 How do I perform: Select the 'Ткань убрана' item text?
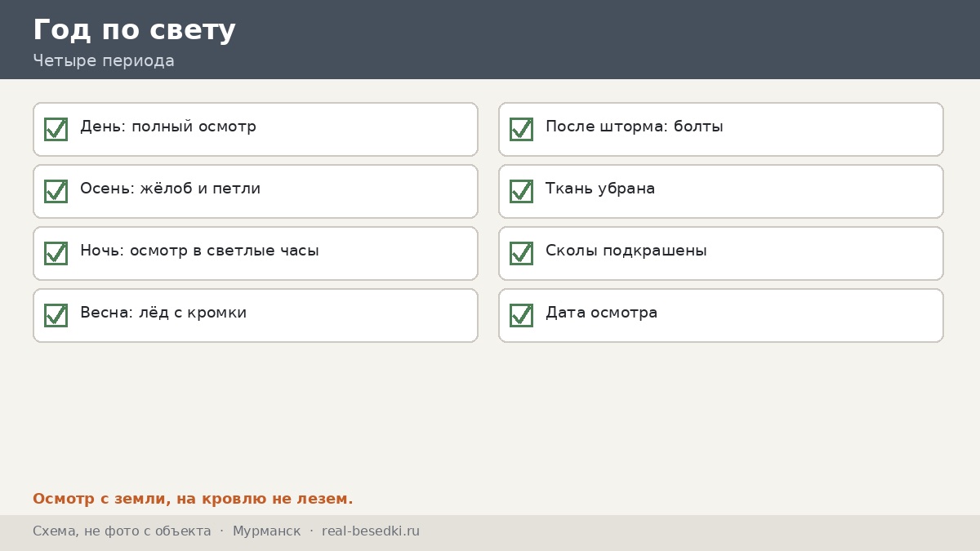(600, 189)
